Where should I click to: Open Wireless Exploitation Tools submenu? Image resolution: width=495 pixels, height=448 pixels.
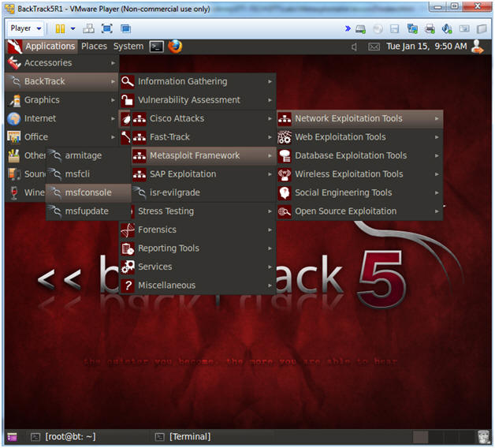coord(360,174)
